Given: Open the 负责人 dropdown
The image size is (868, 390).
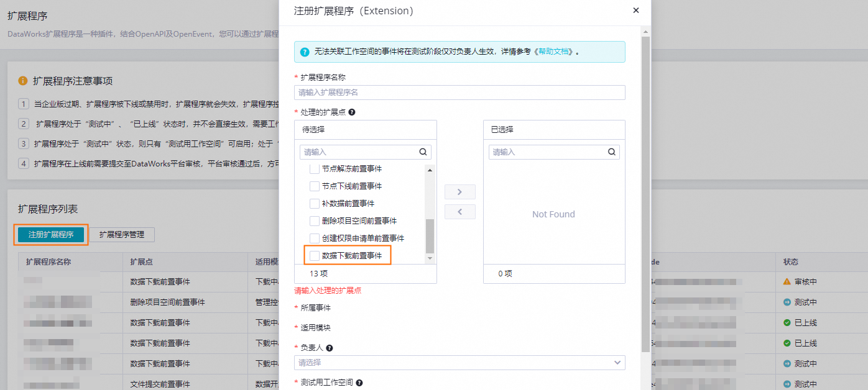Looking at the screenshot, I should [x=459, y=362].
